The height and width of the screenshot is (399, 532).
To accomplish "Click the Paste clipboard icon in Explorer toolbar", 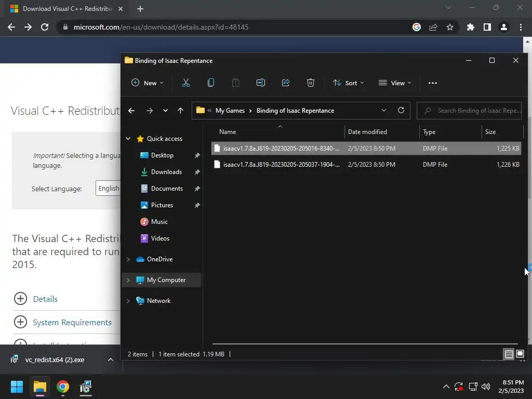I will pos(235,83).
